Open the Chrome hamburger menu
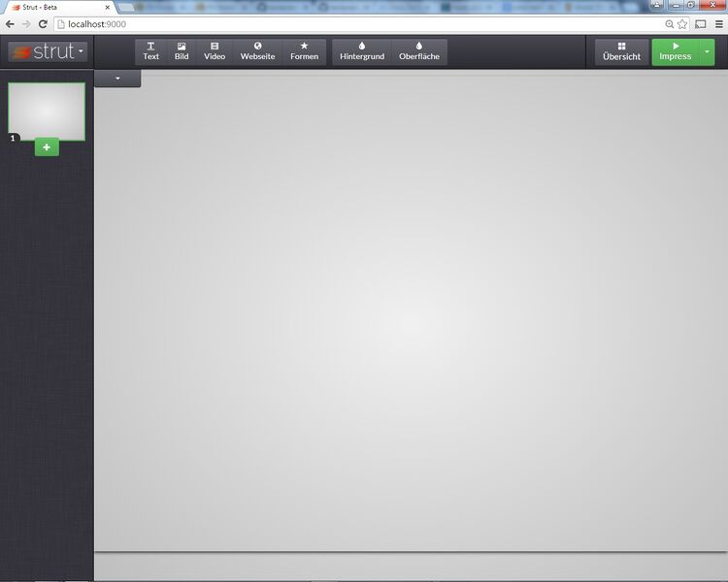This screenshot has width=728, height=582. pyautogui.click(x=717, y=23)
